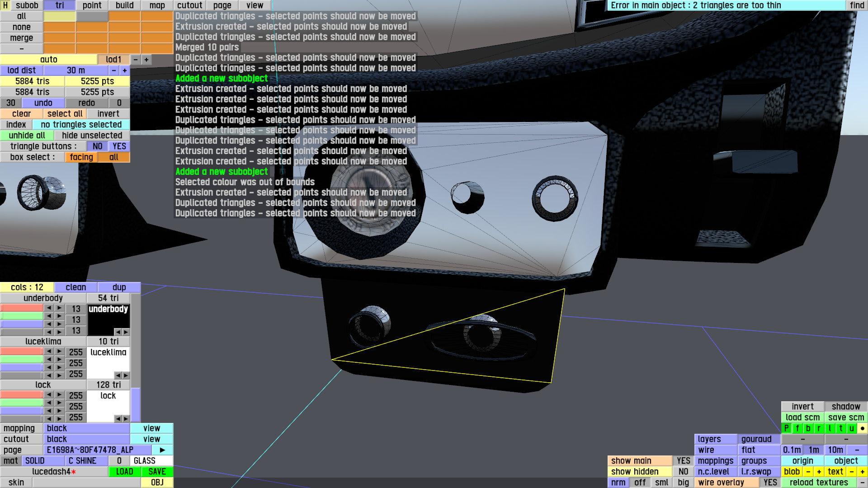
Task: Toggle wire overlay YES button
Action: [x=770, y=483]
